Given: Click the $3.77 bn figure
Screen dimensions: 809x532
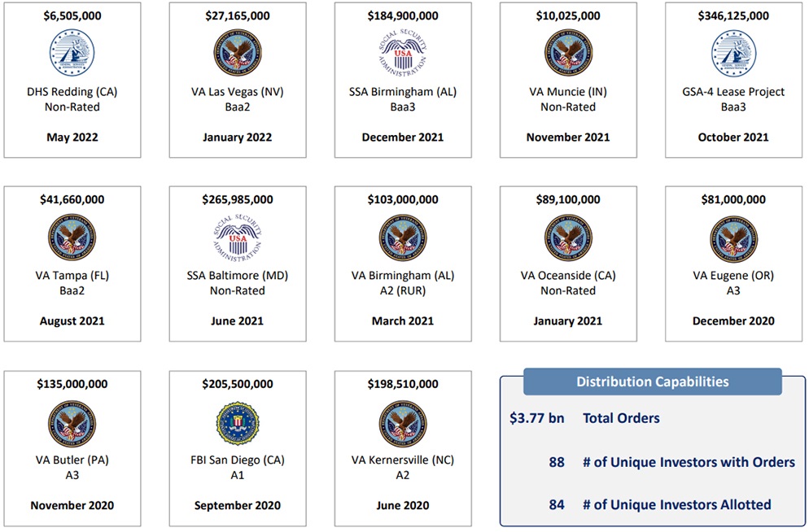Looking at the screenshot, I should pos(537,418).
